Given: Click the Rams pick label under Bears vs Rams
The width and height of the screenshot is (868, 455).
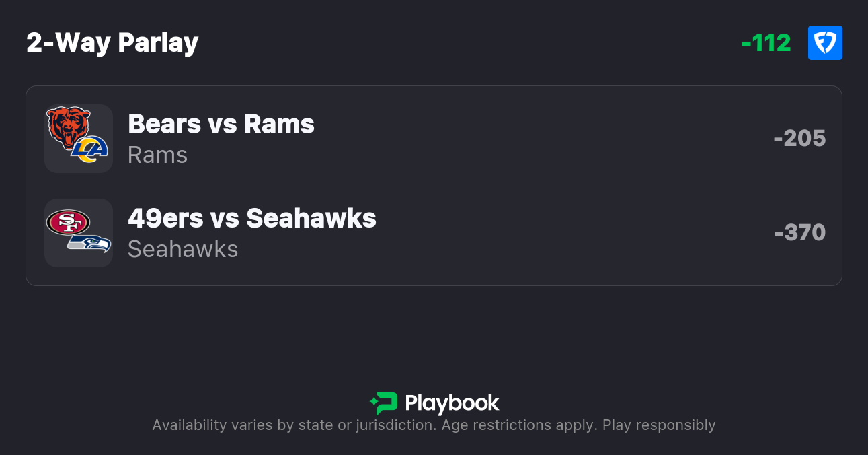Looking at the screenshot, I should [157, 155].
